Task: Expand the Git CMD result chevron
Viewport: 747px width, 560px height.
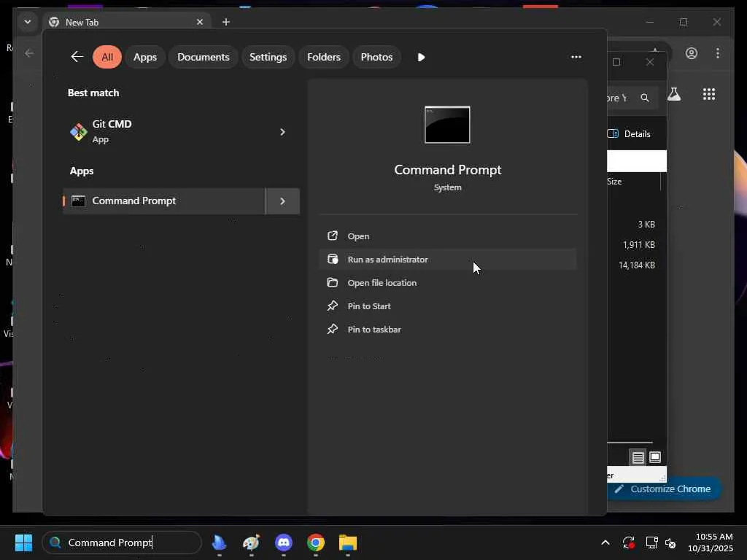Action: (282, 132)
